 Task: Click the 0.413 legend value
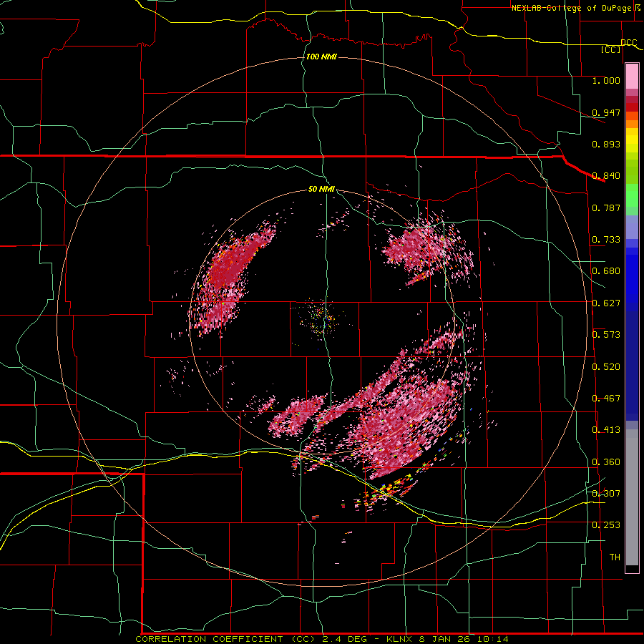pos(606,430)
